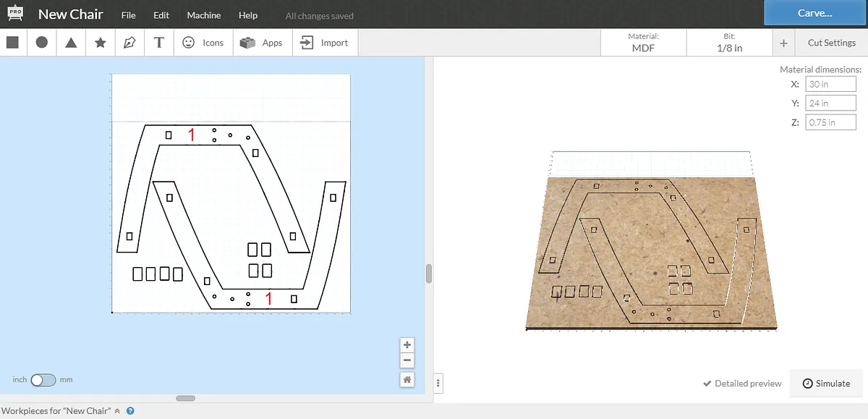
Task: Open the Material MDF selector
Action: 643,43
